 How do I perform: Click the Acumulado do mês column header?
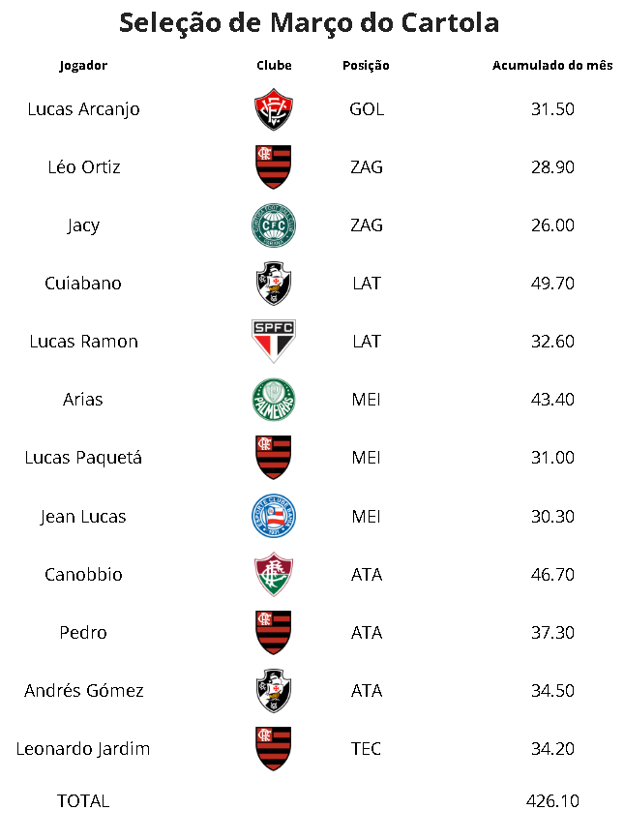[x=552, y=66]
